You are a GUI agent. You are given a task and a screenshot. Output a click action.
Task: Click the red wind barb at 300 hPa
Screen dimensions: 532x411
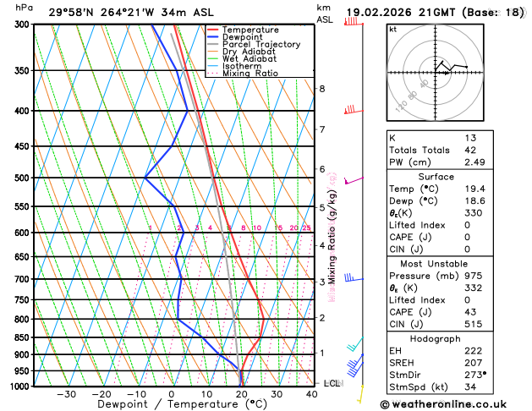[x=354, y=21]
